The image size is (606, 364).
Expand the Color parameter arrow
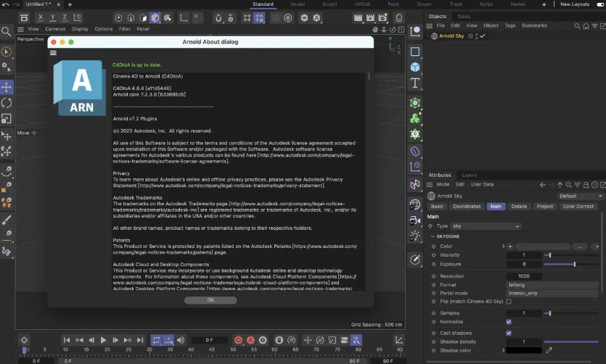point(503,247)
